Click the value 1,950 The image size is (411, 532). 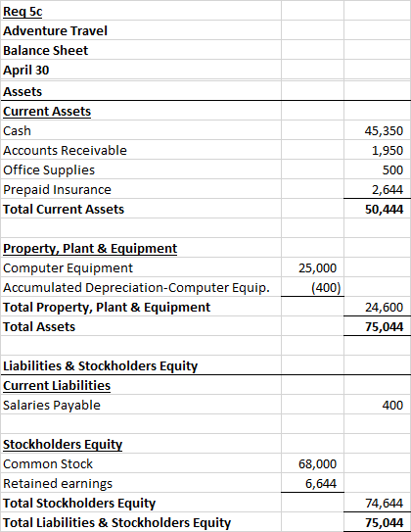pyautogui.click(x=388, y=150)
